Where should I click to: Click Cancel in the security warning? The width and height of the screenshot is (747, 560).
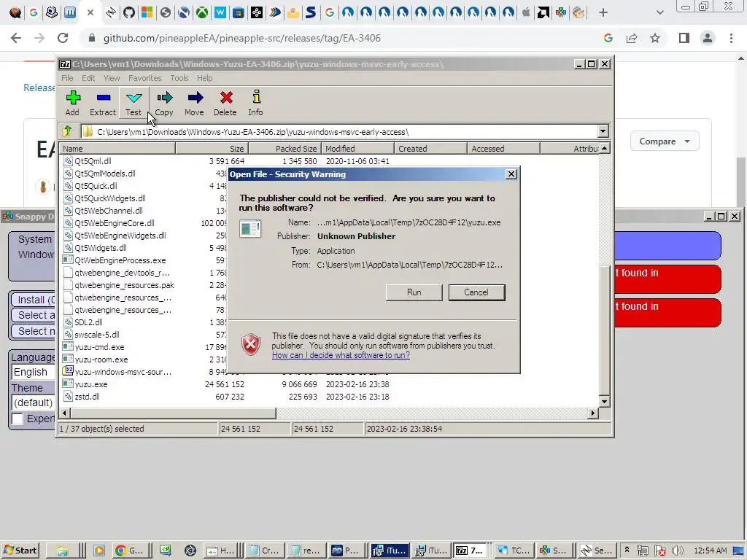point(476,292)
